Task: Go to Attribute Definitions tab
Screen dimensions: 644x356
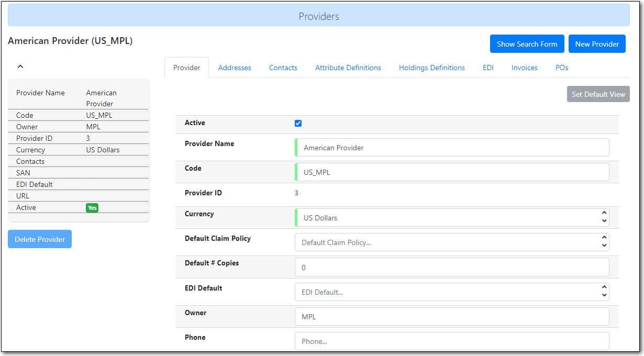Action: coord(348,68)
